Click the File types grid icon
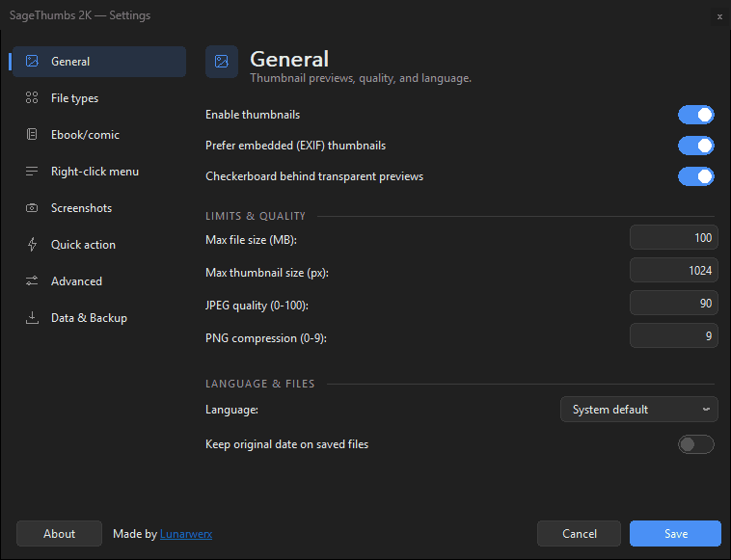 32,98
